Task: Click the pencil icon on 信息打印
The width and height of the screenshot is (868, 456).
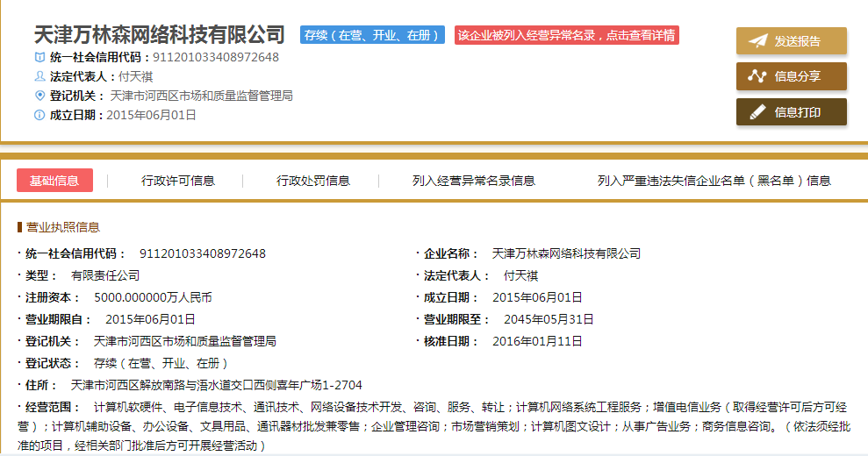Action: click(757, 112)
